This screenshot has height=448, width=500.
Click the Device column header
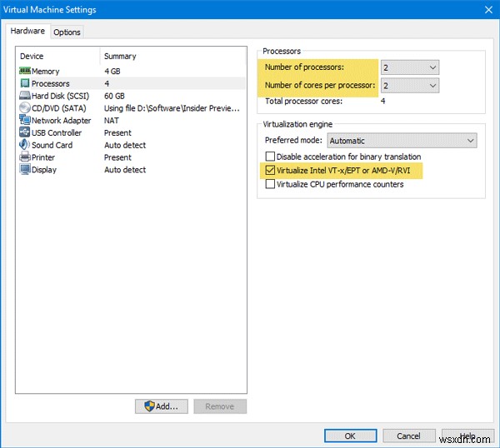tap(32, 56)
